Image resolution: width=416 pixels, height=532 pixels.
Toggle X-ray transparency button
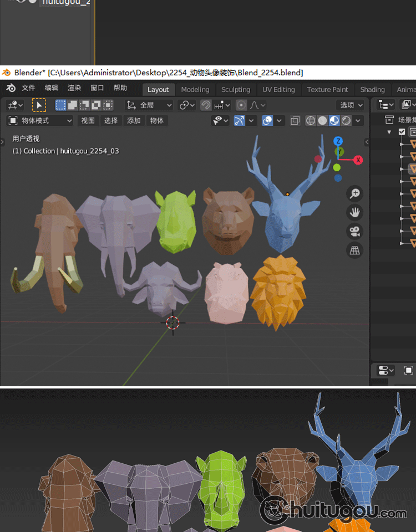click(295, 120)
